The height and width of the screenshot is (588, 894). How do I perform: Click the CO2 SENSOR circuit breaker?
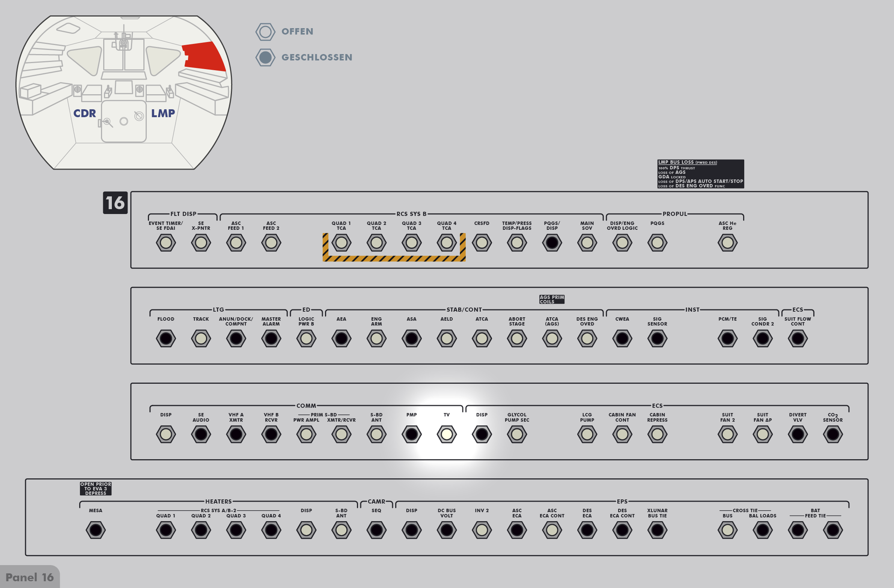point(833,434)
